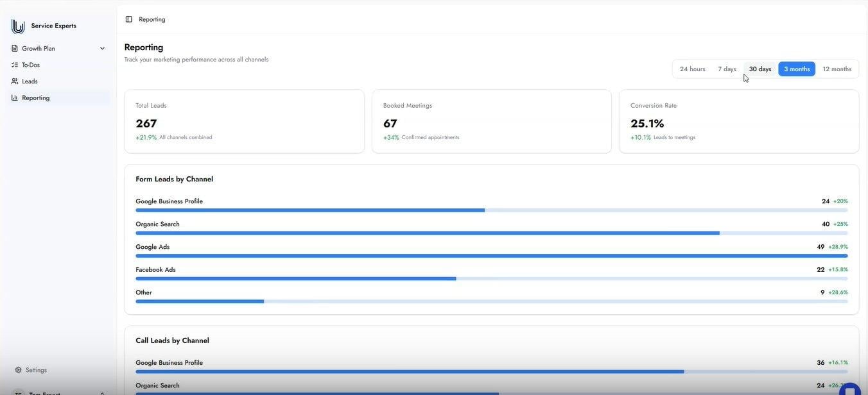
Task: Click the +34% meetings change
Action: coord(391,138)
